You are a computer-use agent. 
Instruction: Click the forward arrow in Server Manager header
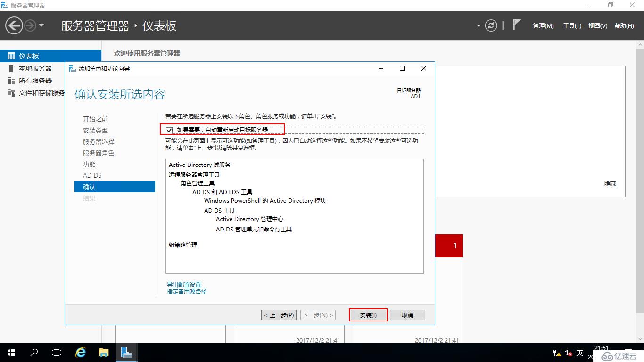click(x=30, y=25)
